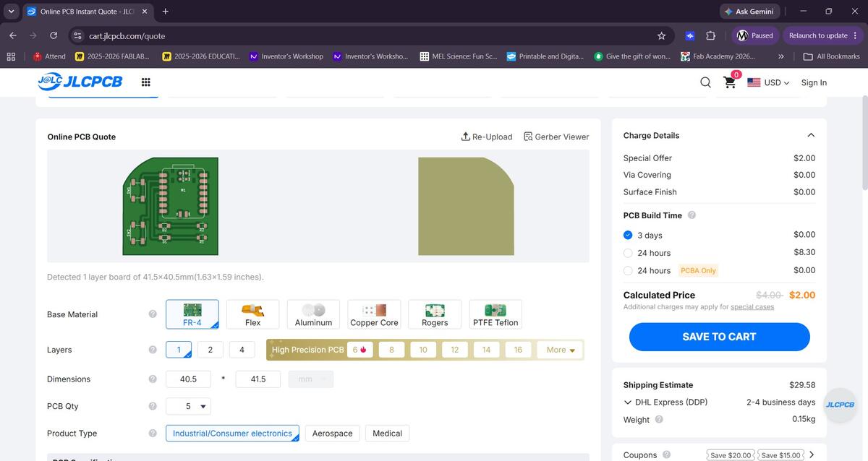
Task: Open the shopping cart icon
Action: tap(731, 82)
